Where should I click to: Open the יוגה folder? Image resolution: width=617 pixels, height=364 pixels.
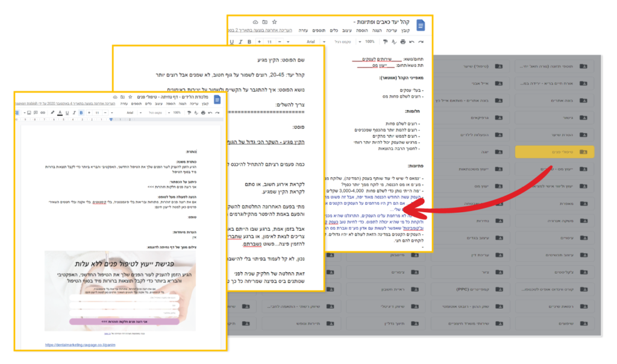[471, 152]
